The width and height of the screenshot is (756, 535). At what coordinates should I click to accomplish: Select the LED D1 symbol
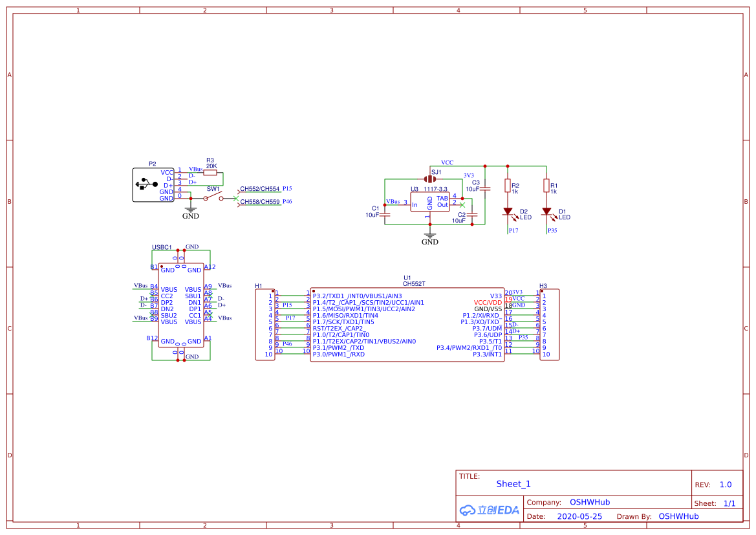(546, 212)
